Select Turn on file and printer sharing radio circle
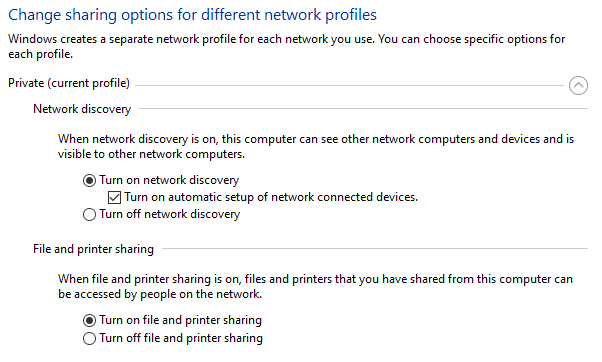This screenshot has height=362, width=602. point(89,320)
